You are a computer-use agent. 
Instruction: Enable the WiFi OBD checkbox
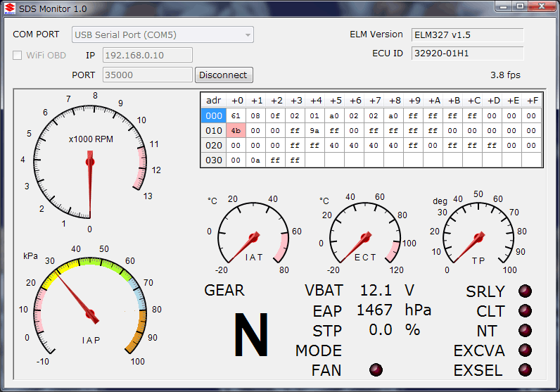pos(18,56)
